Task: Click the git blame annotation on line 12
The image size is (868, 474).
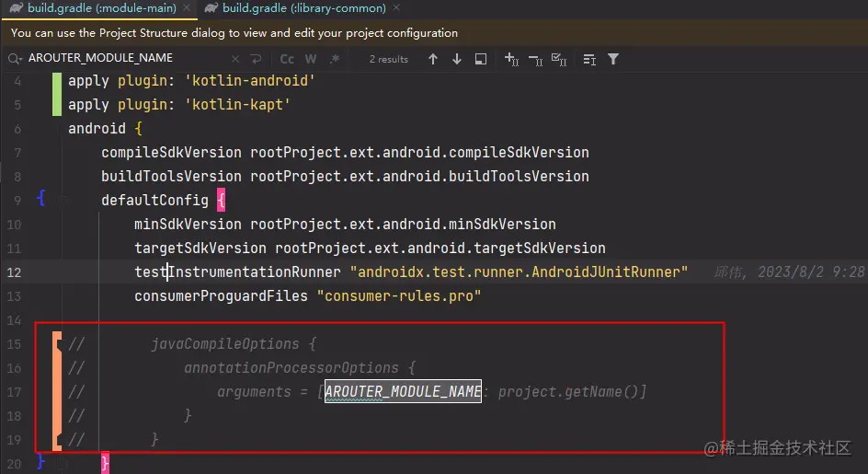Action: (790, 272)
